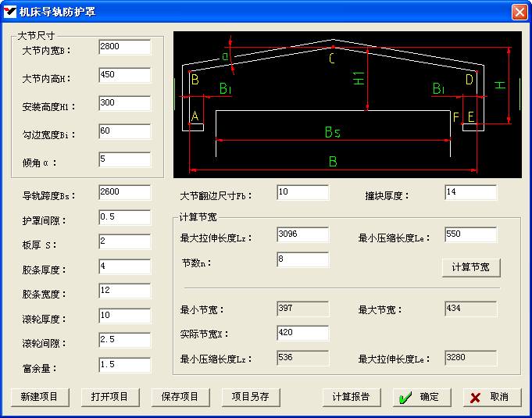Screen dimensions: 532x418
Task: Select the 大节内宽B input field
Action: 124,47
